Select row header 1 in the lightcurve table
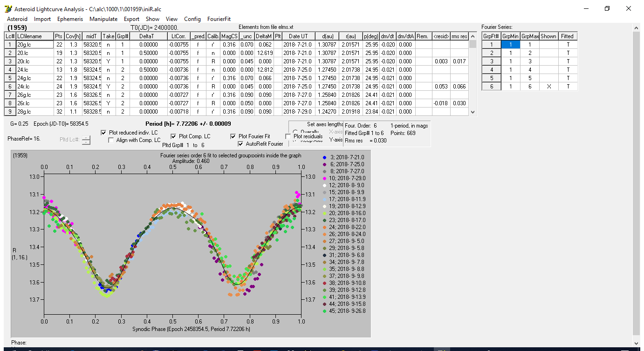Image resolution: width=644 pixels, height=351 pixels. pos(10,45)
